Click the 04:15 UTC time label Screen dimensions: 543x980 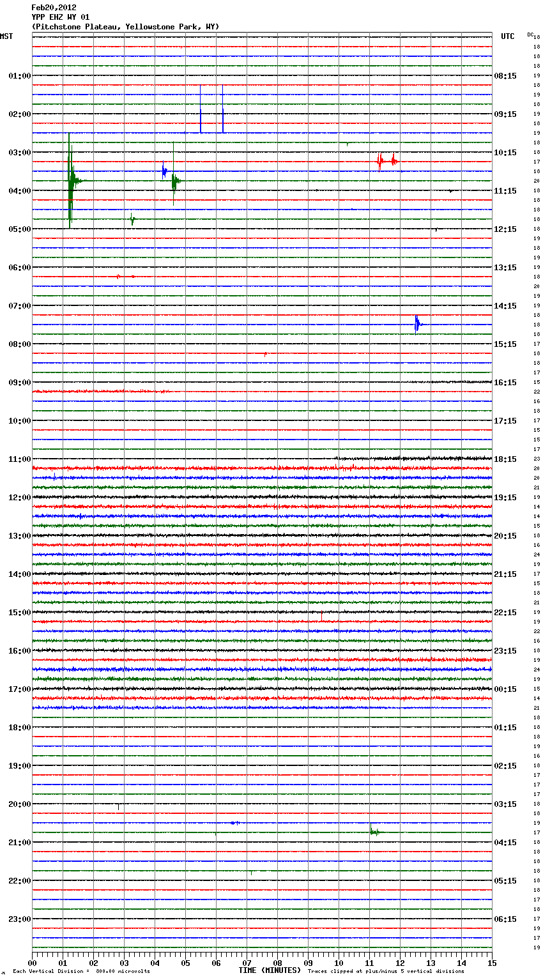tap(505, 843)
